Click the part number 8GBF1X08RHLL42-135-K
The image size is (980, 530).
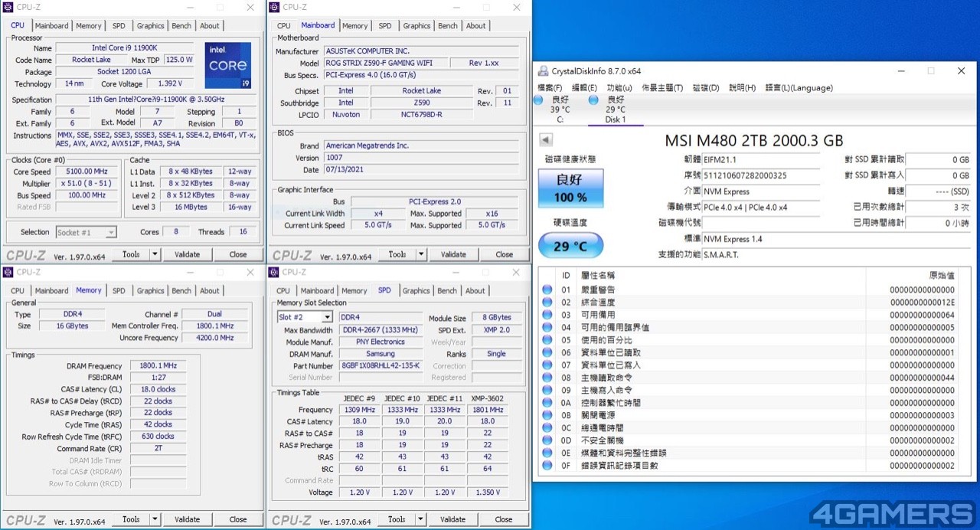click(x=381, y=365)
